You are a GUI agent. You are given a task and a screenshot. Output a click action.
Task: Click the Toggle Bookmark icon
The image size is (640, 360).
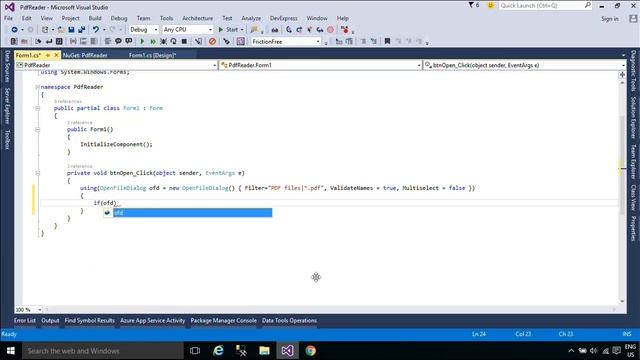pos(387,41)
